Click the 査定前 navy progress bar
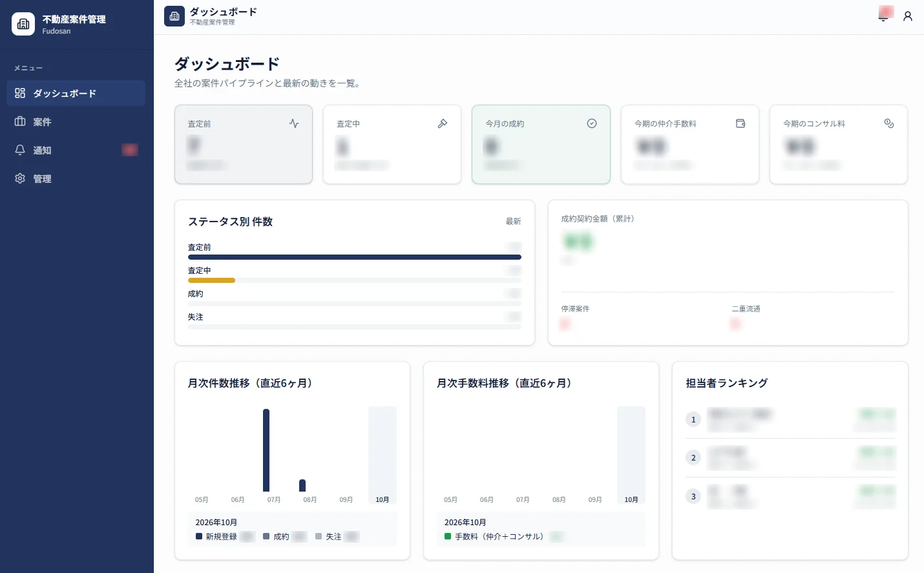 pos(355,257)
